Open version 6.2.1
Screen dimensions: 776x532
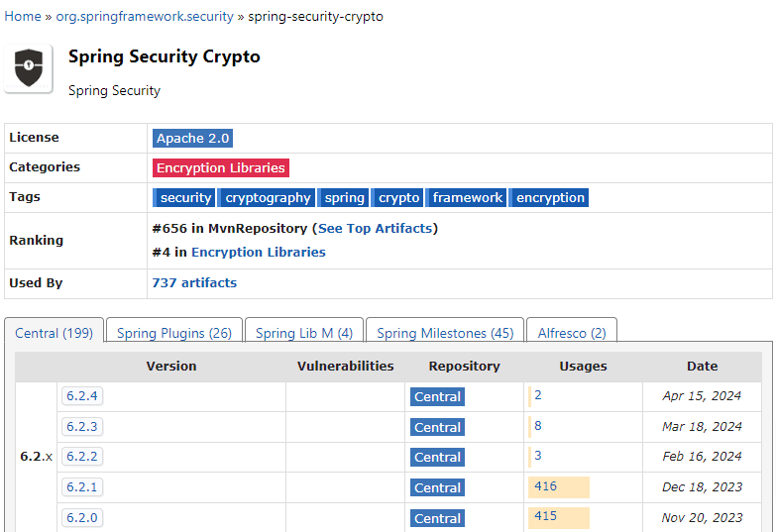[x=82, y=487]
